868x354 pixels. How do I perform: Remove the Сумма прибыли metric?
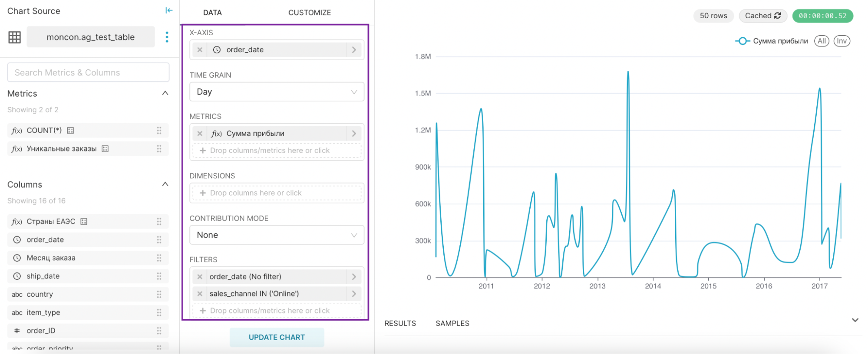200,134
